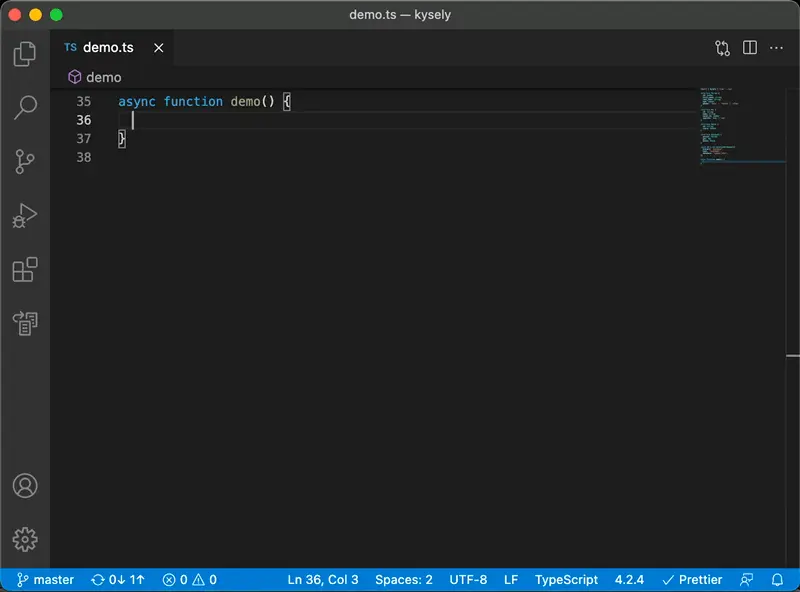Open the Search view
The image size is (800, 592).
click(x=24, y=108)
